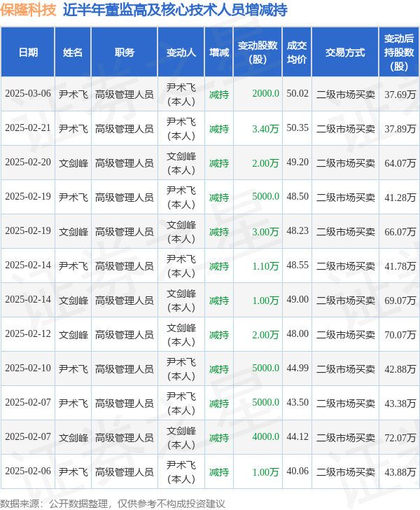Click the 66.07万 holdings cell
420x510 pixels.
400,231
